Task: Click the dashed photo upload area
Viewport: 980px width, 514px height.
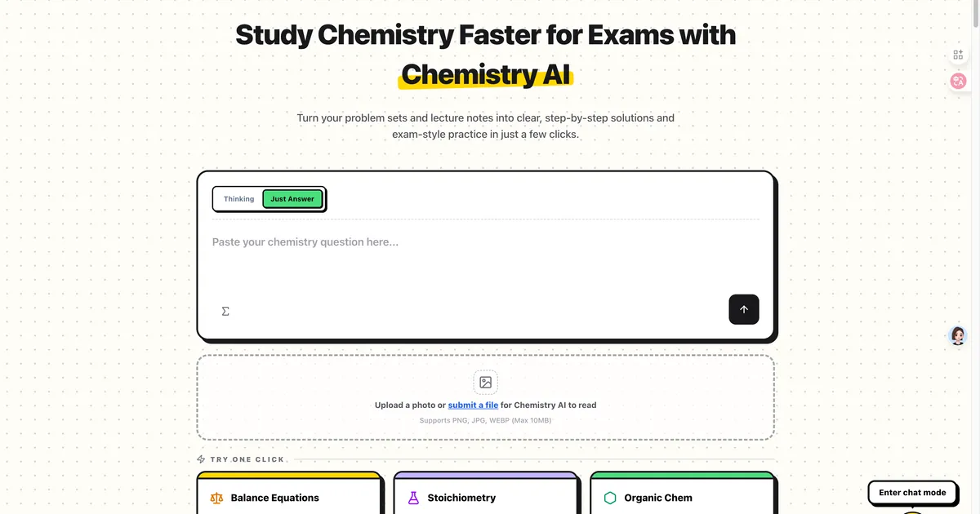Action: point(485,397)
